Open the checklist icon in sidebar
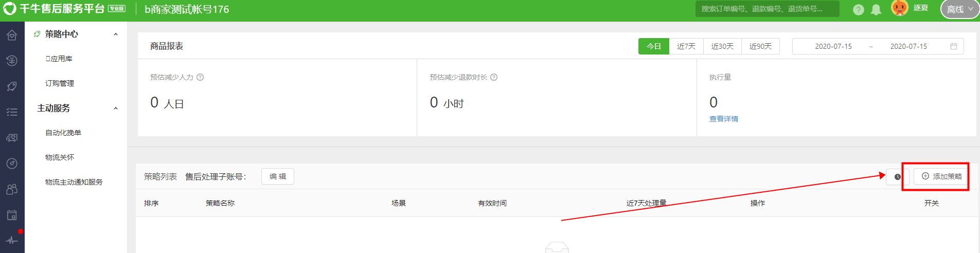The width and height of the screenshot is (980, 253). 12,112
